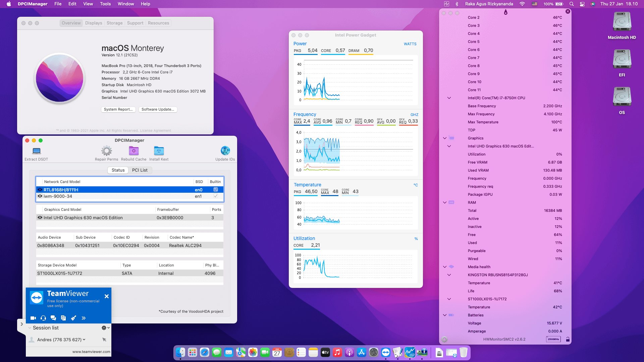Viewport: 644px width, 362px height.
Task: Click the 2500MHz indicator in HWMonitor
Action: point(553,339)
